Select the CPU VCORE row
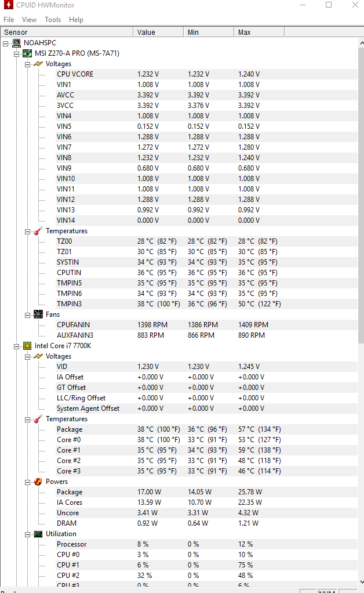This screenshot has height=593, width=364. tap(206, 74)
